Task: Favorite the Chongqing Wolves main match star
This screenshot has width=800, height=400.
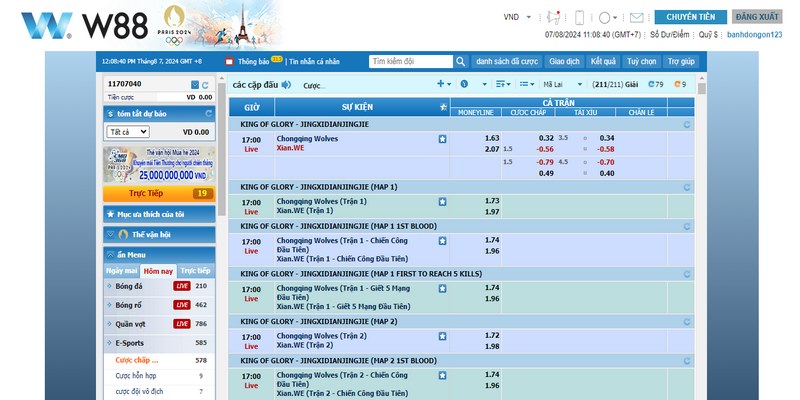Action: tap(442, 139)
